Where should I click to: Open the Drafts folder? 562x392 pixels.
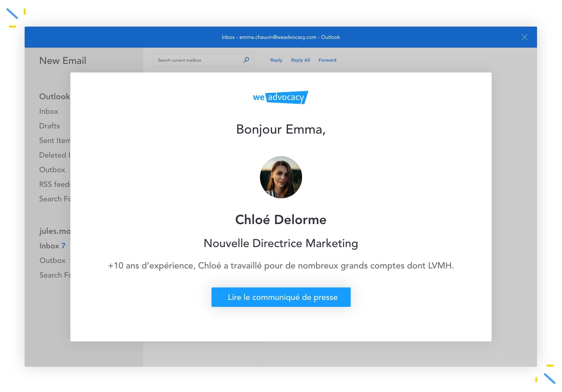click(50, 126)
